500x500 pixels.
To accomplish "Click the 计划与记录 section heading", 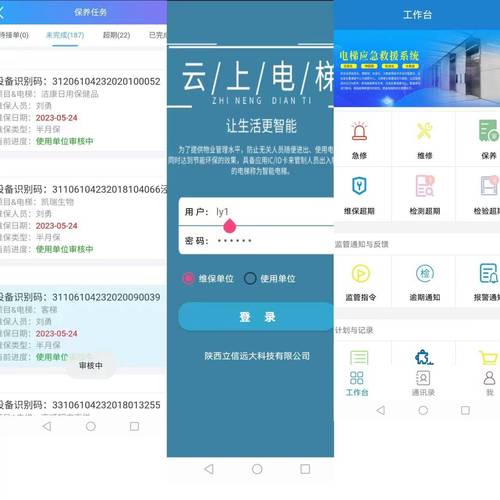I will coord(354,330).
